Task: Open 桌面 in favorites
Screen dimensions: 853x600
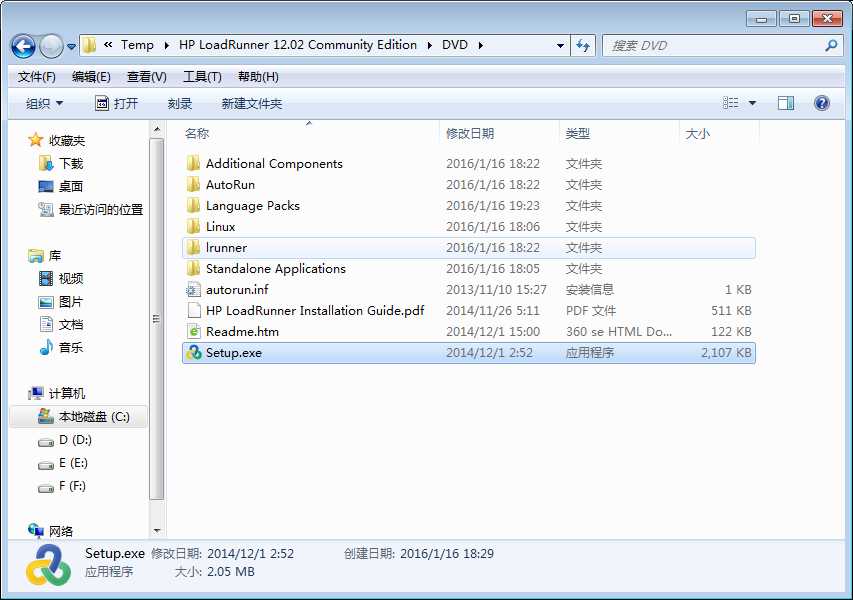Action: point(61,186)
